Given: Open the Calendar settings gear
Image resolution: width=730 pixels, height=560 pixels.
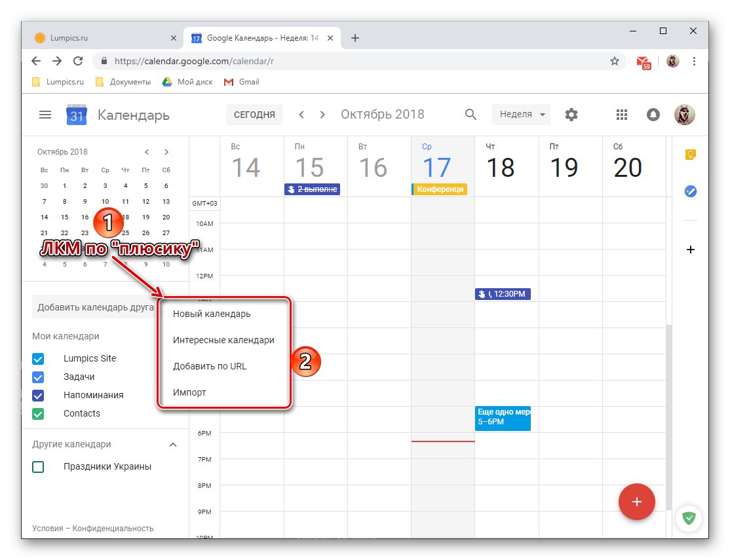Looking at the screenshot, I should click(x=571, y=114).
